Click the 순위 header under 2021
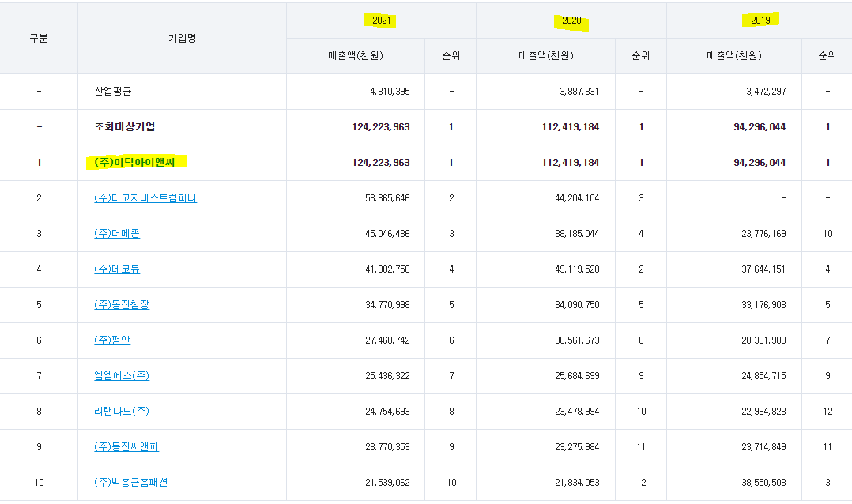 [x=451, y=56]
